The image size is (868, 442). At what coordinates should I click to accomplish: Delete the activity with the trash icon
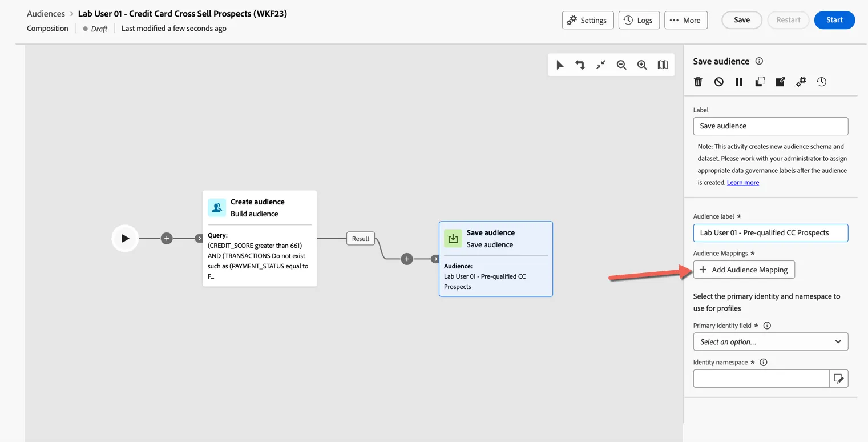[x=698, y=82]
